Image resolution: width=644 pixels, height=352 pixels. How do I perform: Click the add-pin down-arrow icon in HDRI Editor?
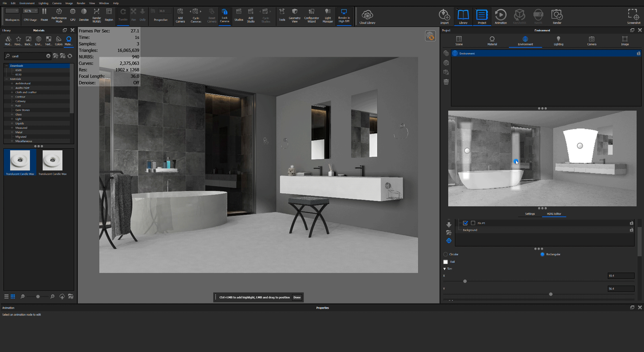pos(449,224)
